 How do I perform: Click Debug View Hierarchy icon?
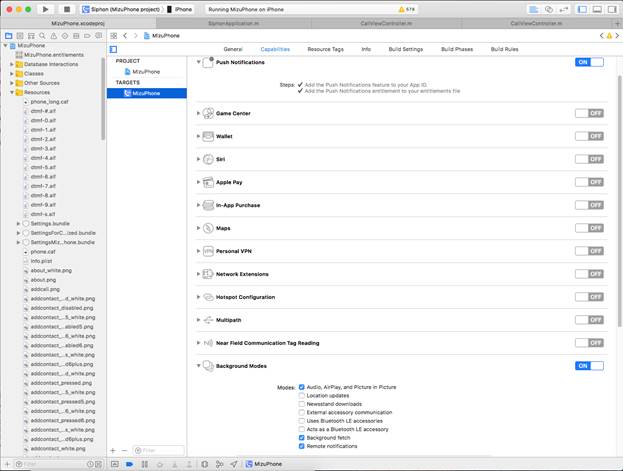[x=205, y=464]
